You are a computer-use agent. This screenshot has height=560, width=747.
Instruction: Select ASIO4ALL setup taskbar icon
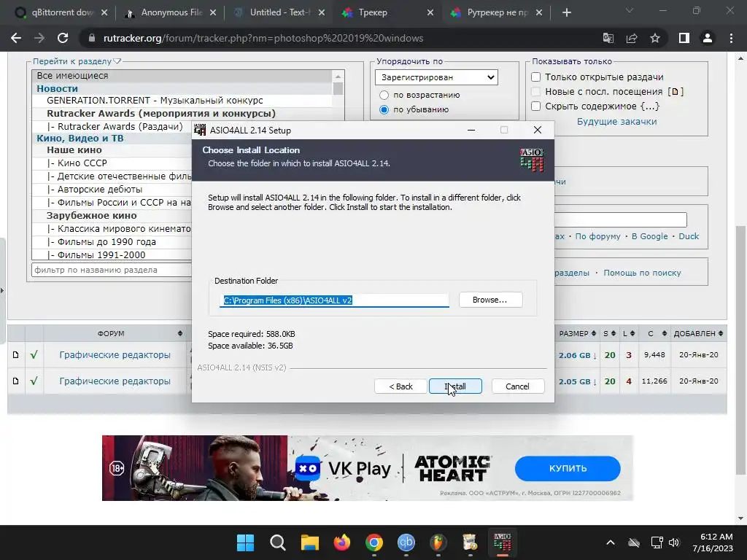tap(502, 542)
